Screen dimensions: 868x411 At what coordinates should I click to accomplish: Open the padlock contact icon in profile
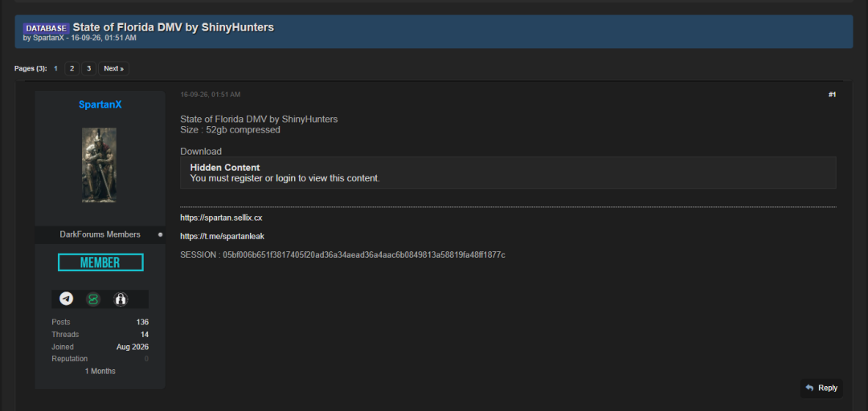pyautogui.click(x=120, y=299)
